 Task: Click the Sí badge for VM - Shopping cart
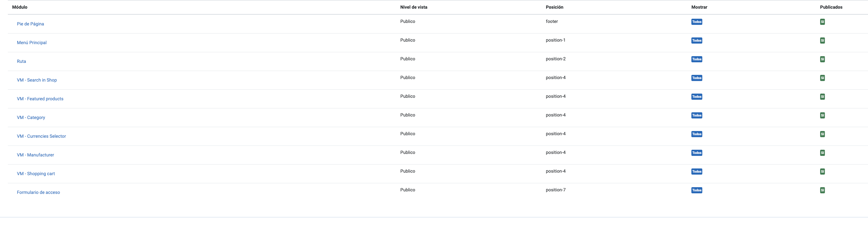[822, 172]
